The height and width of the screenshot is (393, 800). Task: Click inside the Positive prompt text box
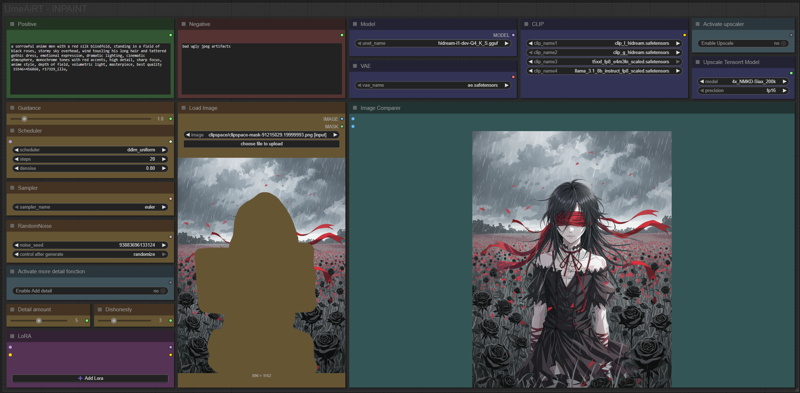pos(90,68)
